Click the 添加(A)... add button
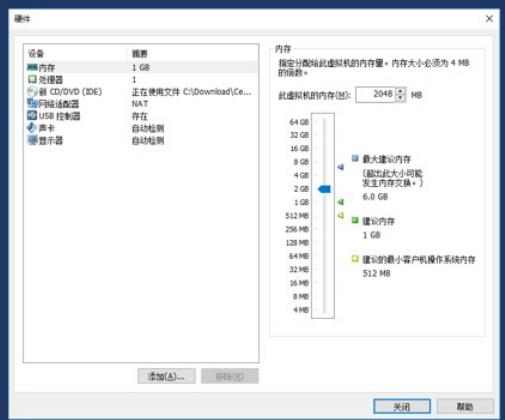This screenshot has height=420, width=505. click(x=166, y=376)
